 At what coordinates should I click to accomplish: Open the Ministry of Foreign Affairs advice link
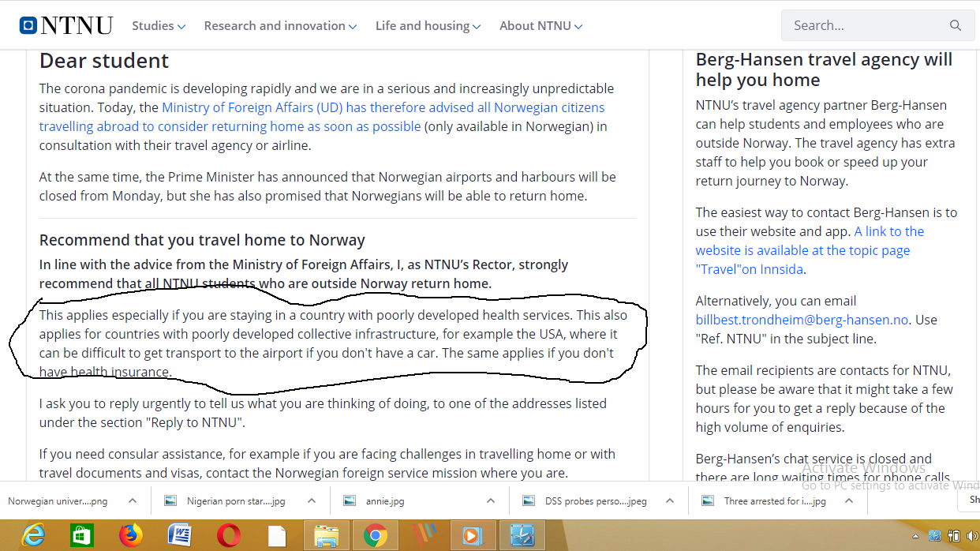tap(322, 117)
